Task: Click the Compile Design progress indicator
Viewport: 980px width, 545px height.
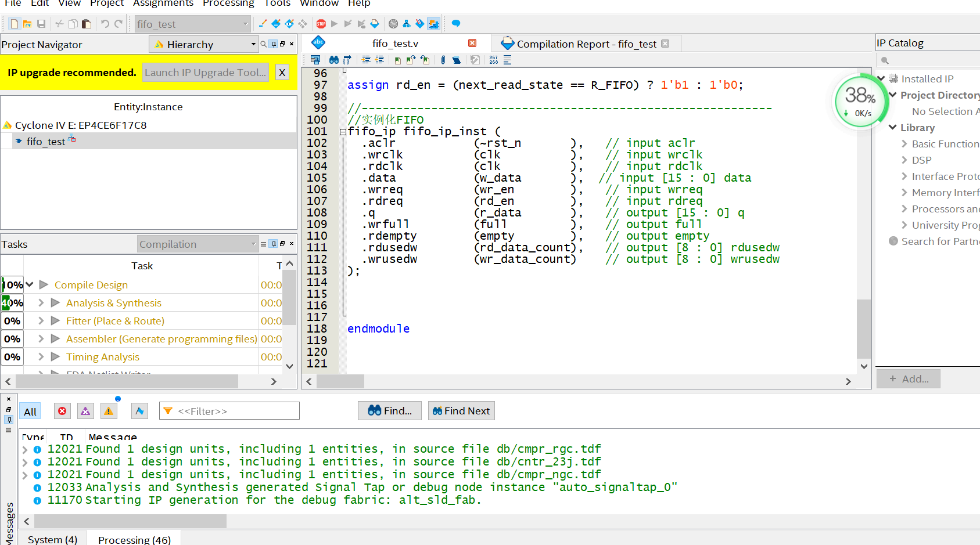Action: pos(12,285)
